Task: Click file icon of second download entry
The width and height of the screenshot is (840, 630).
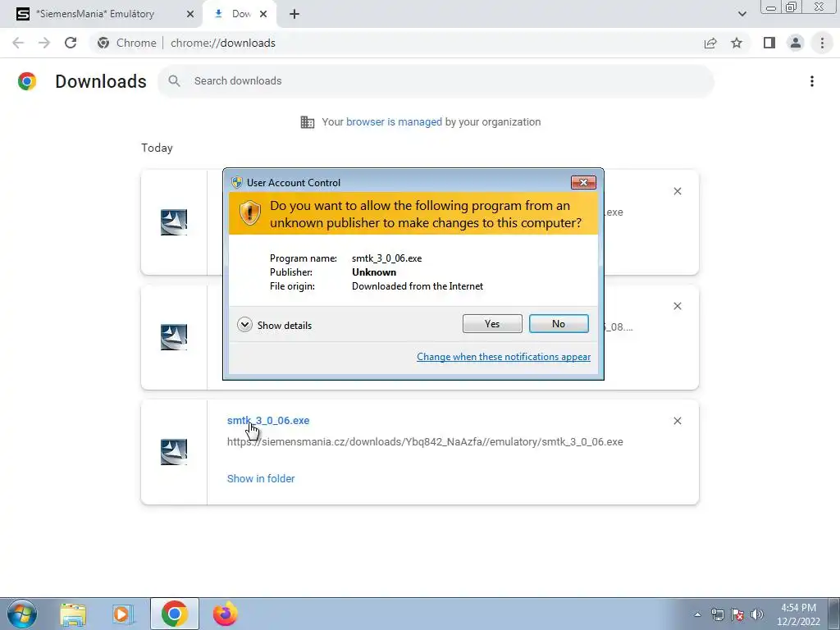Action: click(174, 337)
